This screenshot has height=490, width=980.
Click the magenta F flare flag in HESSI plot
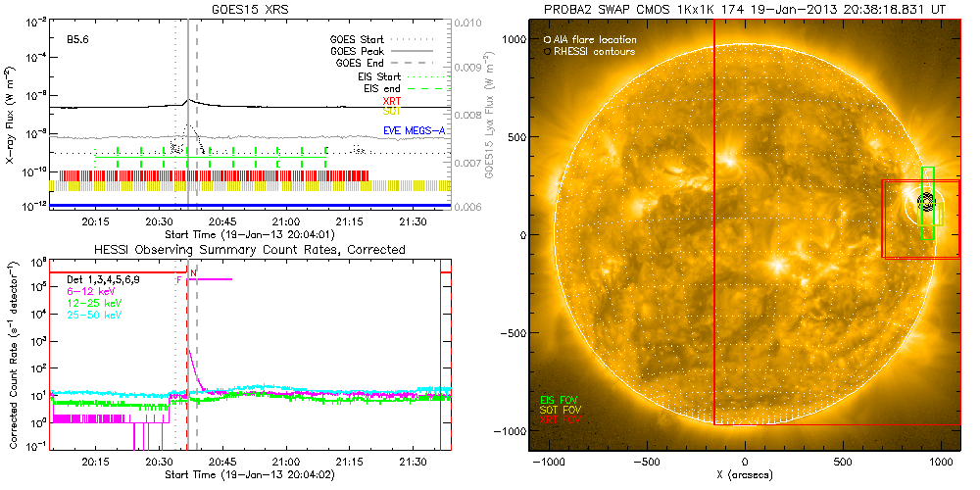click(178, 279)
